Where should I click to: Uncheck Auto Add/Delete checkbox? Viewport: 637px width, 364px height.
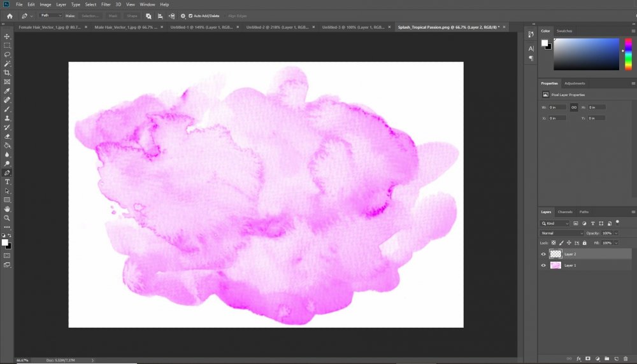pyautogui.click(x=190, y=15)
